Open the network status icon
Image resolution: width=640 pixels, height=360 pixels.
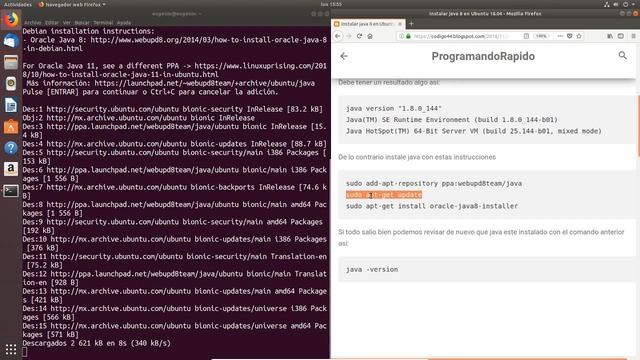(x=607, y=4)
